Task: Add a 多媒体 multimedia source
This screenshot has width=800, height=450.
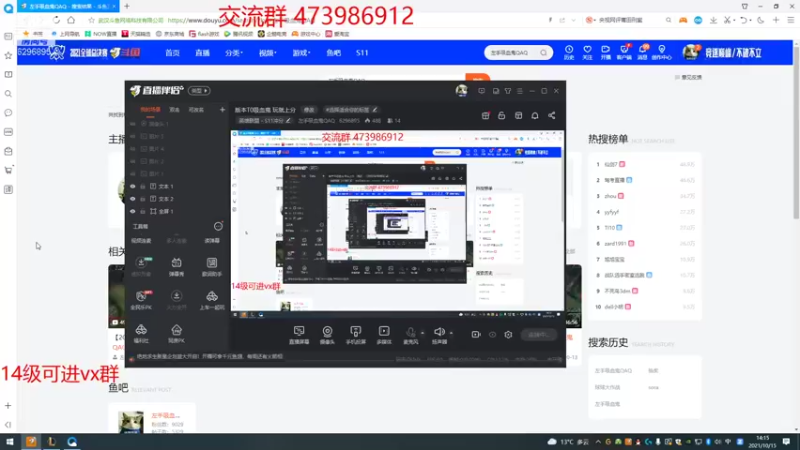Action: 384,335
